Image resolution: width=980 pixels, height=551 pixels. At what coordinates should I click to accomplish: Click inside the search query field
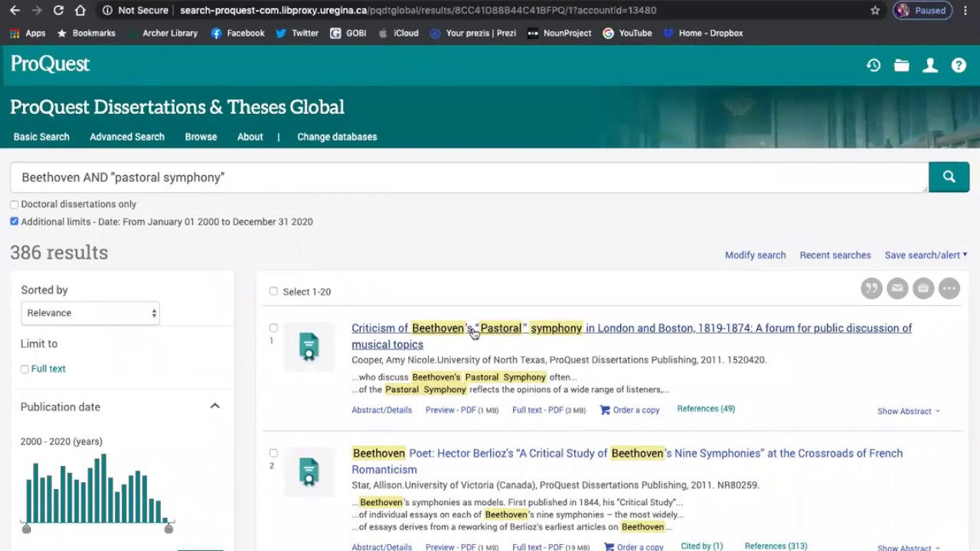(x=469, y=177)
